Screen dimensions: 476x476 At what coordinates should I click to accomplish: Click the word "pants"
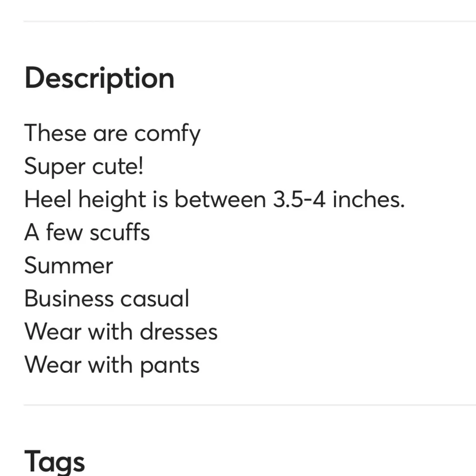point(169,366)
